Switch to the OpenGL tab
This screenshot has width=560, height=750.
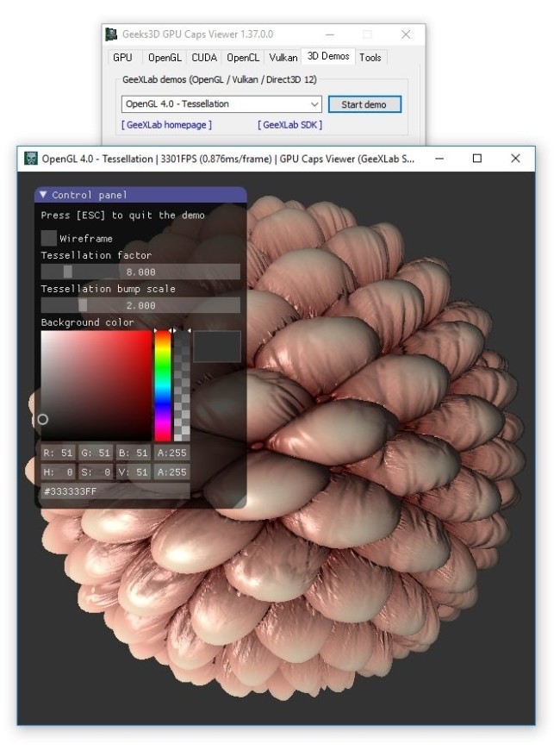[165, 58]
